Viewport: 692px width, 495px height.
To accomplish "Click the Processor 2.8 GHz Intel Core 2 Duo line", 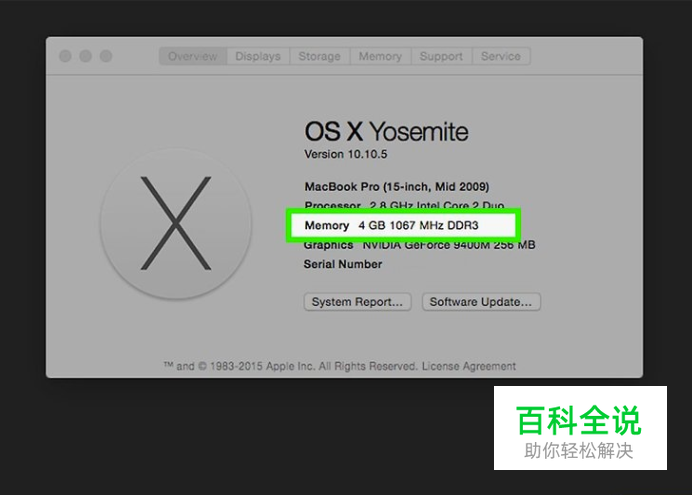I will point(404,205).
